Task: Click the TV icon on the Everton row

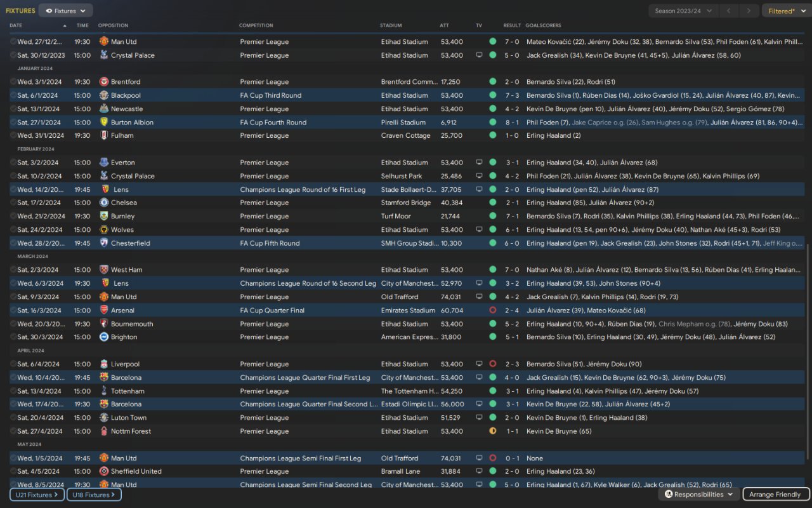Action: (479, 163)
